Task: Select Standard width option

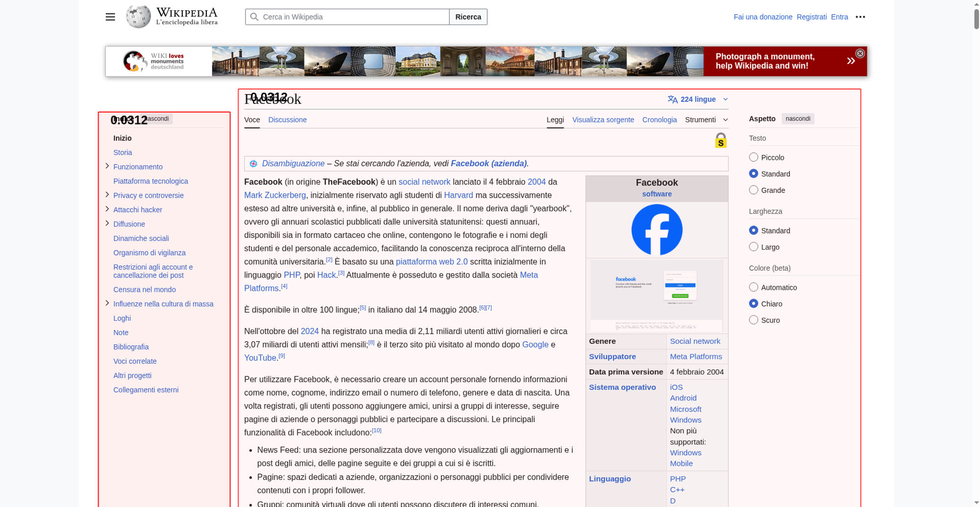Action: coord(754,230)
